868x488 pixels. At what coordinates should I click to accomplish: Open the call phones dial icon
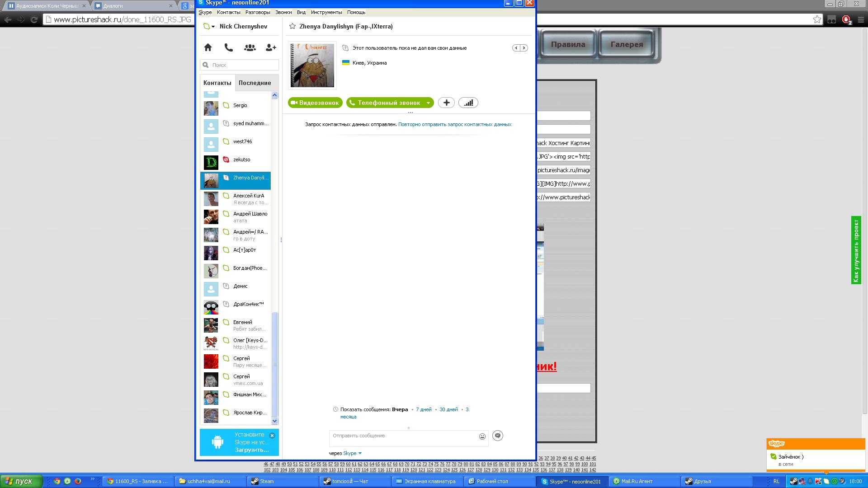229,47
